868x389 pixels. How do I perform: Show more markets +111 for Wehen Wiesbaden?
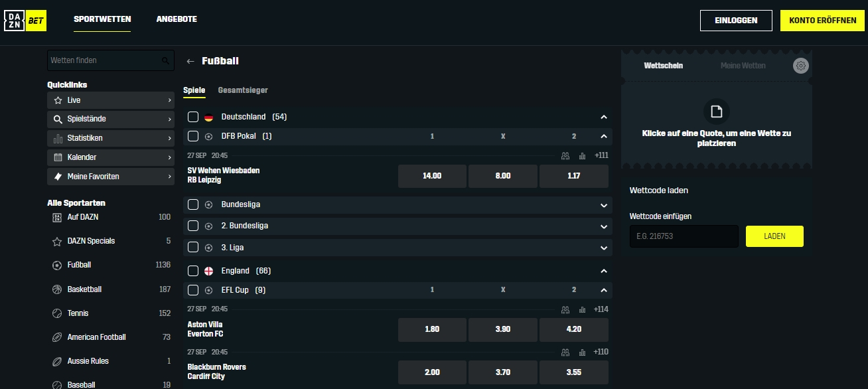601,155
